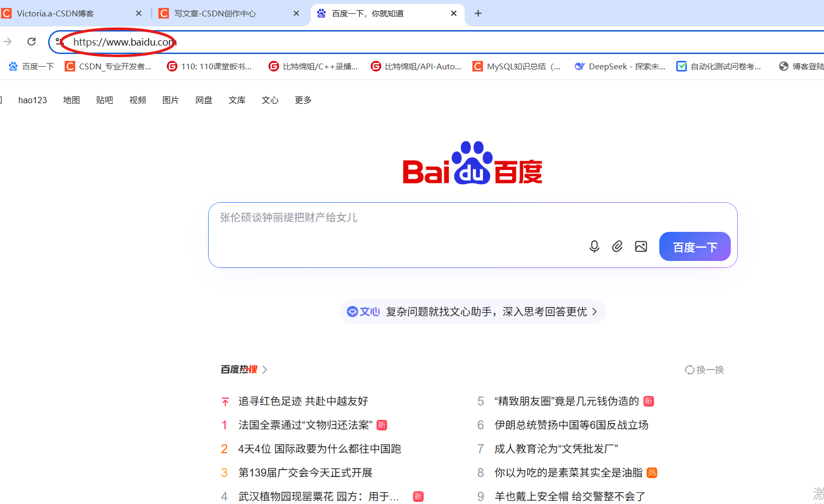Open the 文心 navigation link
The height and width of the screenshot is (504, 824).
point(270,100)
